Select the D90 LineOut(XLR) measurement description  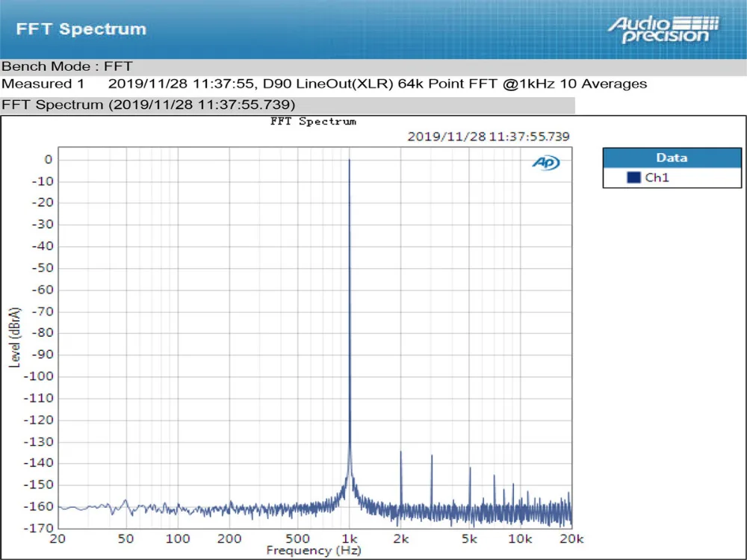point(455,84)
